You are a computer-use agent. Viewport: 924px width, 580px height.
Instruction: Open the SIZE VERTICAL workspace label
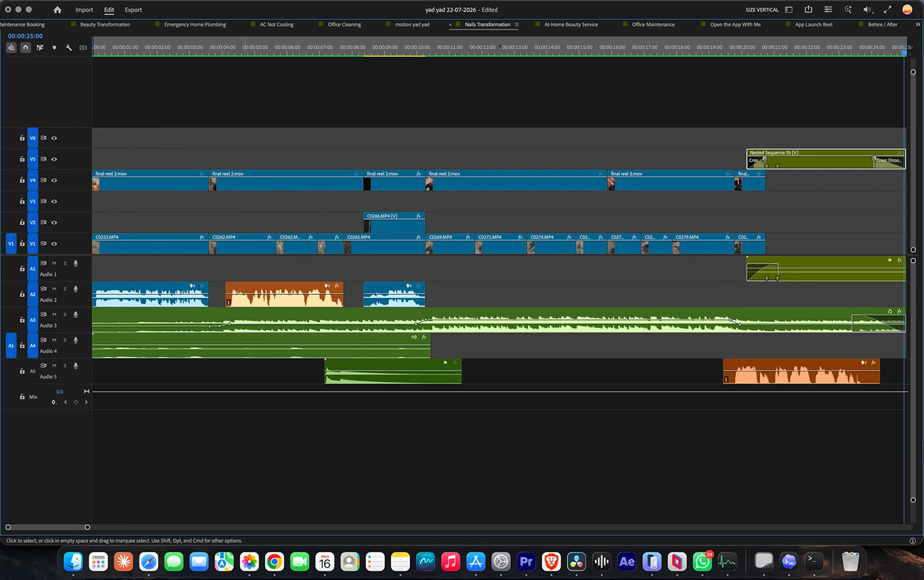(762, 10)
